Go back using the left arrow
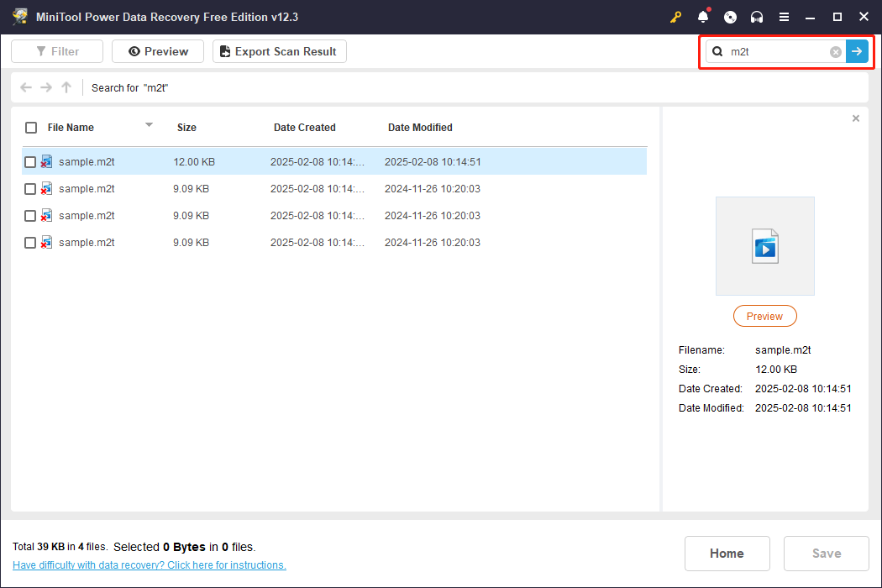 [x=26, y=87]
